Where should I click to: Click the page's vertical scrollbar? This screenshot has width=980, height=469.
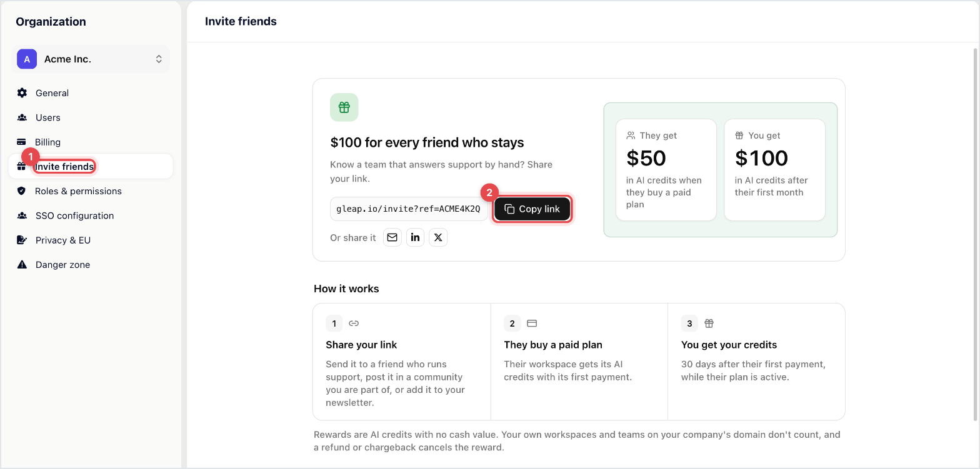[x=976, y=234]
